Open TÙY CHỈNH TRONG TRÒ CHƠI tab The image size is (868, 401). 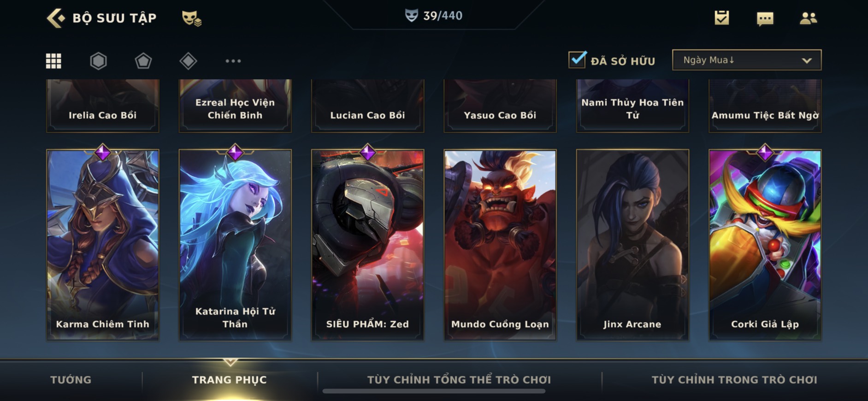point(734,380)
